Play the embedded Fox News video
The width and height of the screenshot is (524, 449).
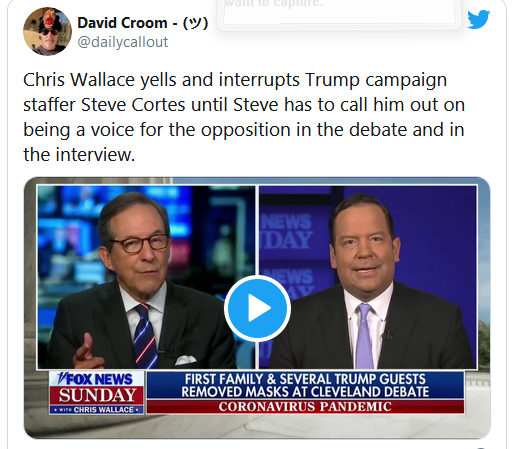click(x=257, y=308)
